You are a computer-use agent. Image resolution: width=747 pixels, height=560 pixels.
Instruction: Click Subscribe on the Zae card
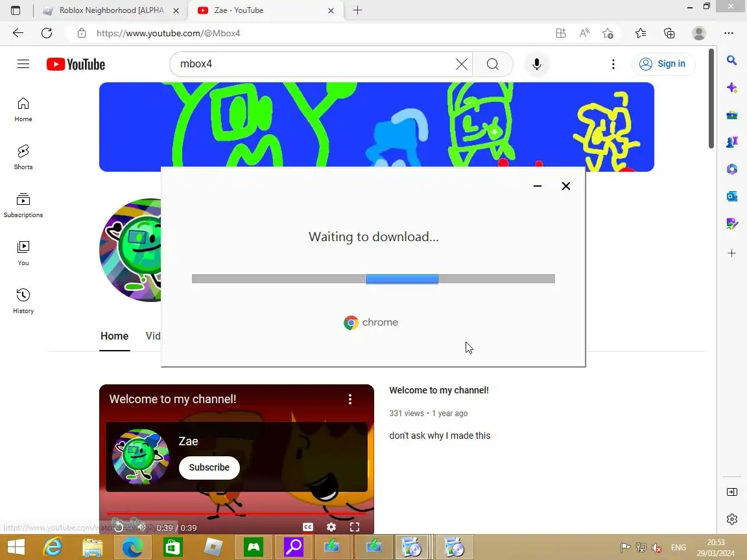click(x=209, y=467)
